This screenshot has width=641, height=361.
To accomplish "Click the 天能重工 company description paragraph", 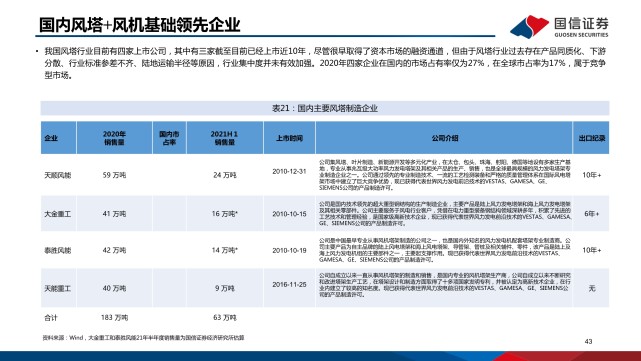I will [444, 285].
